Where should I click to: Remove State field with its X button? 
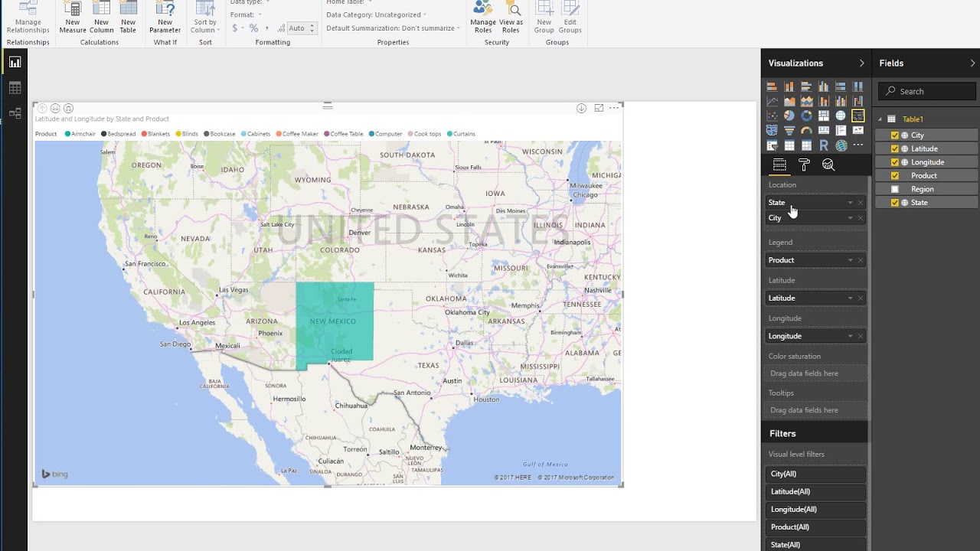(x=861, y=203)
